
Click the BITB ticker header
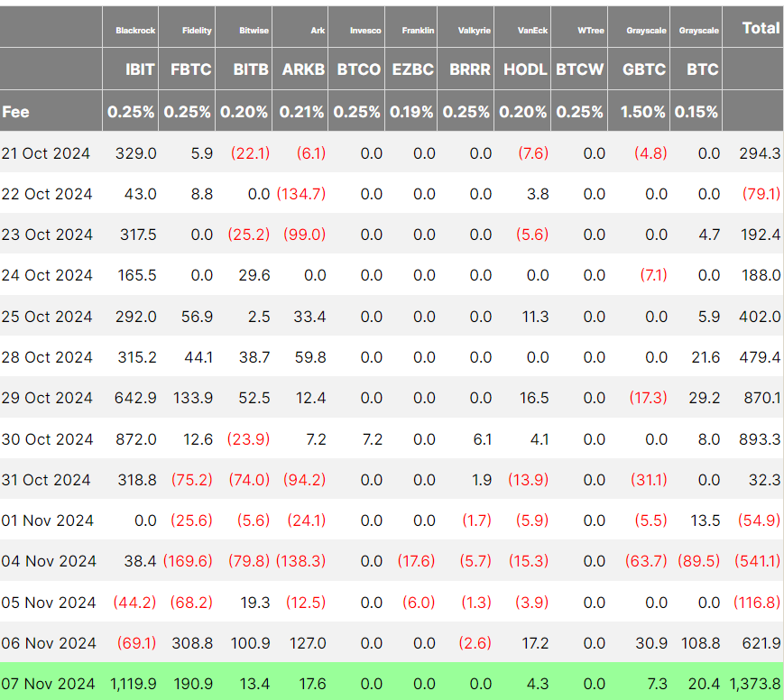pyautogui.click(x=251, y=69)
